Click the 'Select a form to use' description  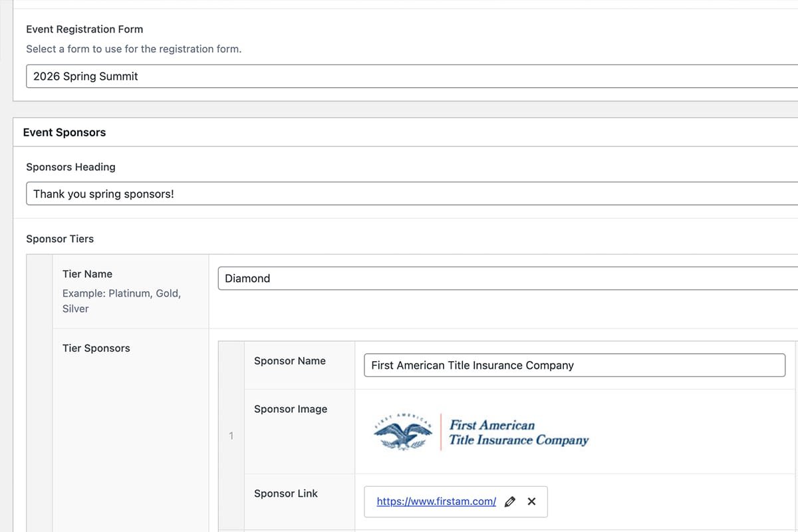(133, 49)
